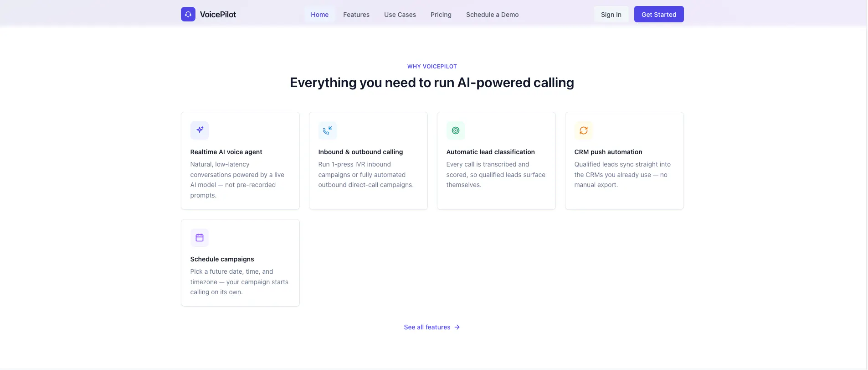Click the VoicePilot headset logo icon
The width and height of the screenshot is (868, 370).
pyautogui.click(x=188, y=14)
